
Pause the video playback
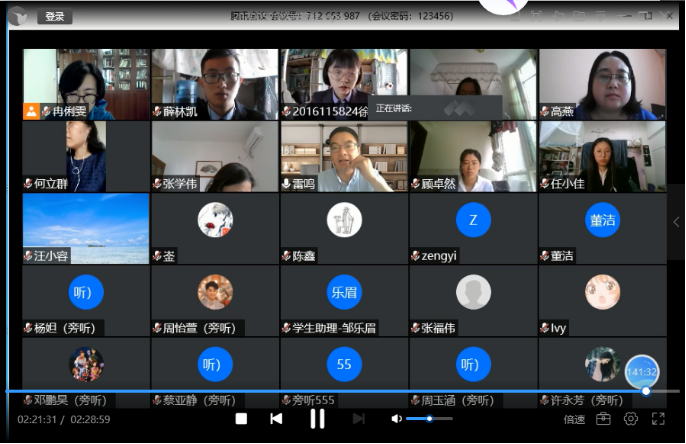317,419
